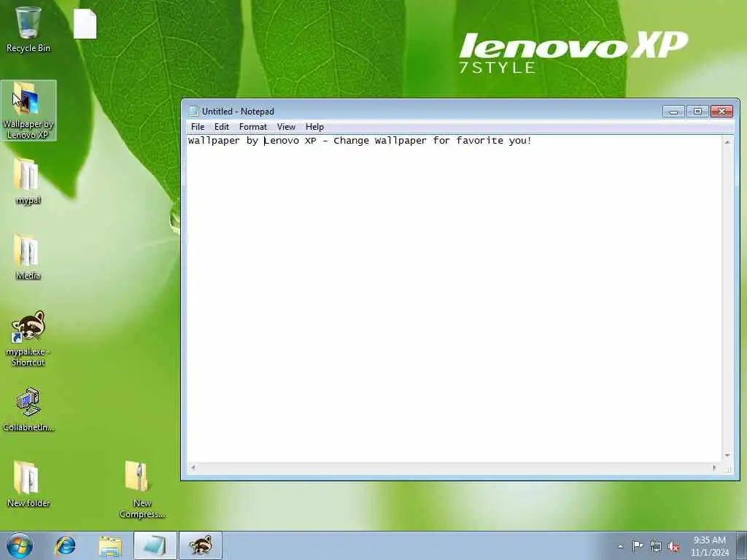Click the 'Untitled - Notepad' title text

[x=238, y=112]
